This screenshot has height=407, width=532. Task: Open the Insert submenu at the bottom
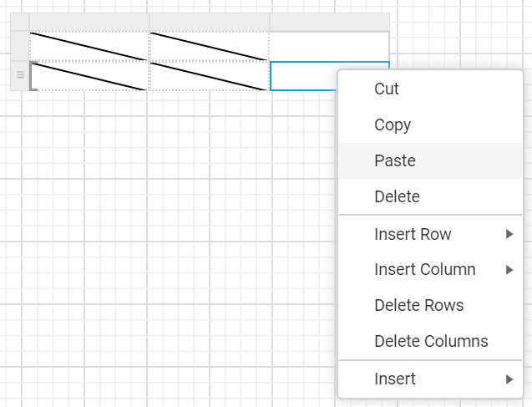click(x=430, y=379)
